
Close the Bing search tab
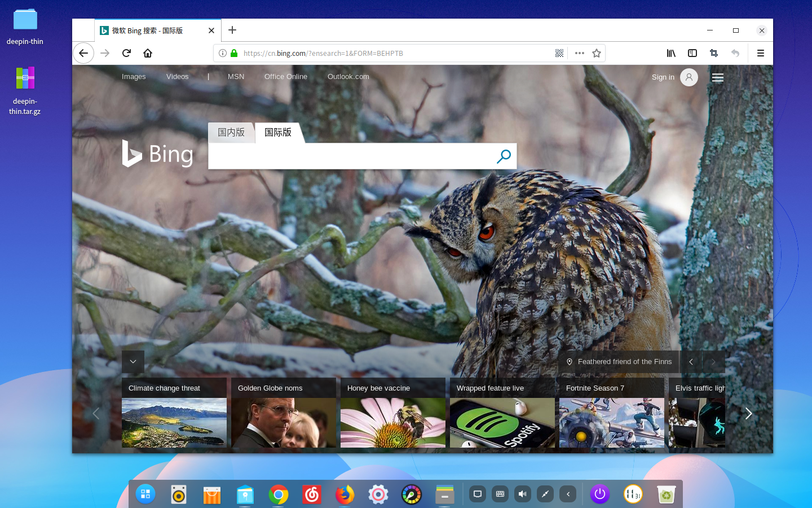[211, 30]
